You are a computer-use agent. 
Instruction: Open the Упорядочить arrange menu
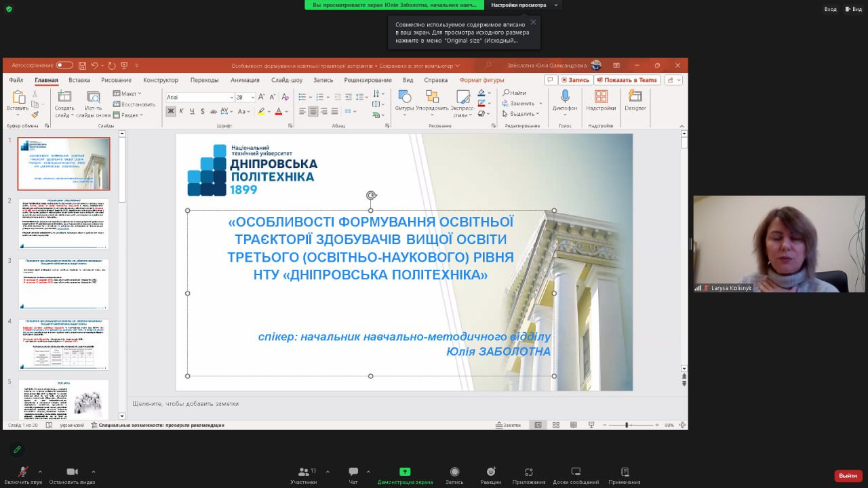click(x=432, y=102)
